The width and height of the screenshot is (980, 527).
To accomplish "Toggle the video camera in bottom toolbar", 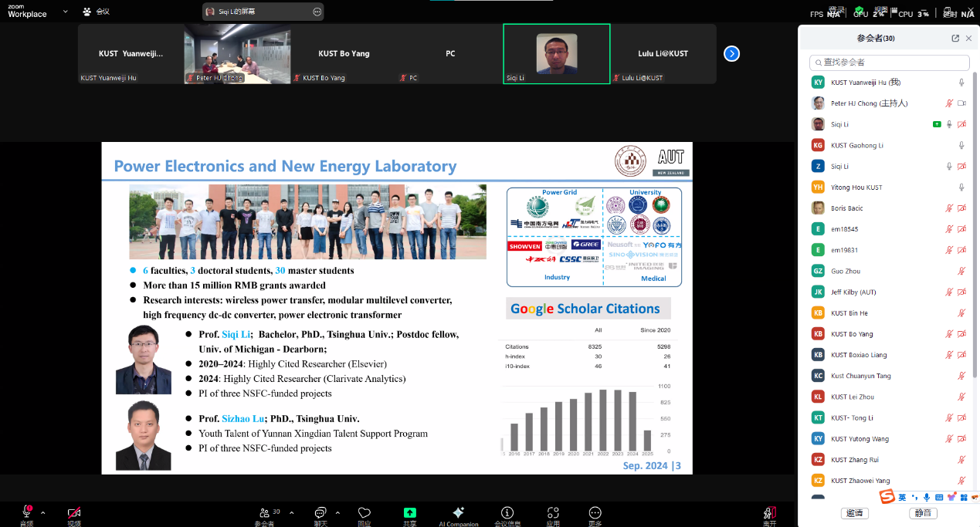I will [x=74, y=513].
